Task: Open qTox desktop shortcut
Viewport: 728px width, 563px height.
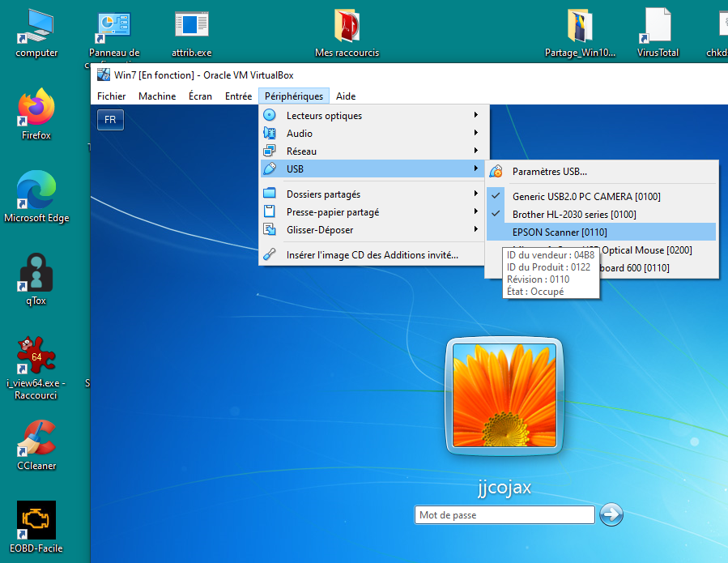Action: tap(36, 274)
